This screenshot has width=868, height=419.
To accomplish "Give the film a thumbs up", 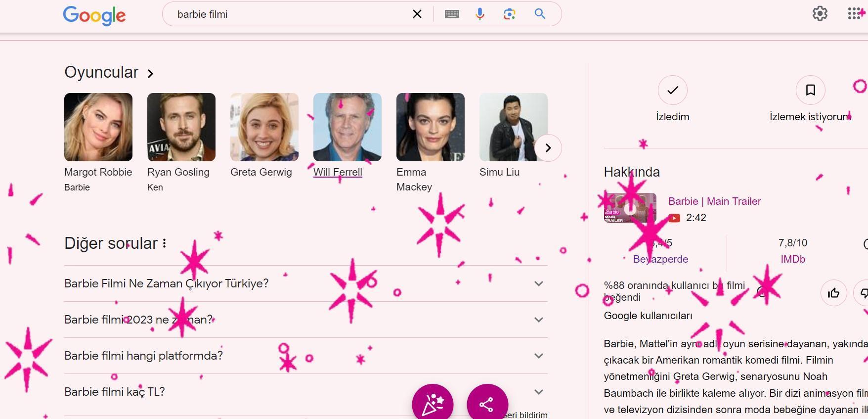I will 833,293.
